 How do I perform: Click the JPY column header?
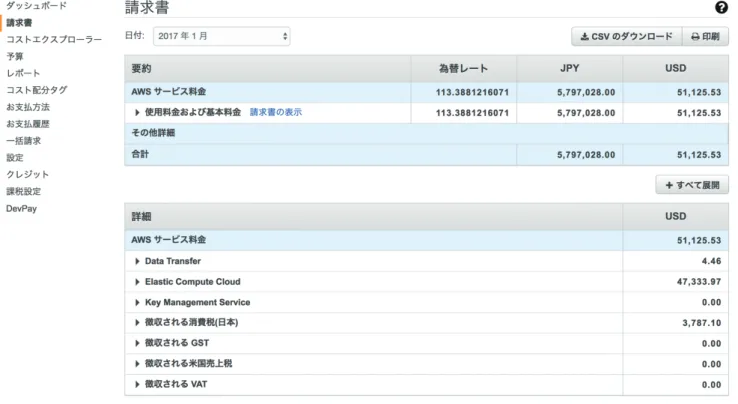coord(570,68)
